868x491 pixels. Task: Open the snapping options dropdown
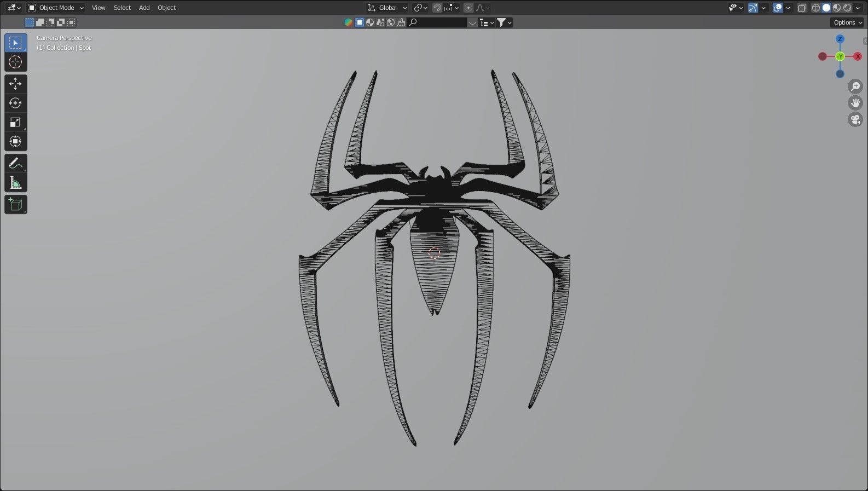(x=452, y=8)
